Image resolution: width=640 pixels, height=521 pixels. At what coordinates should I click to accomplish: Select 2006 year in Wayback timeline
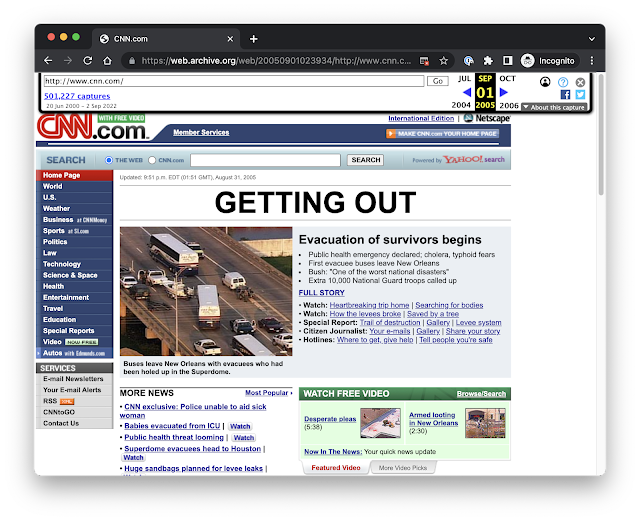(509, 105)
